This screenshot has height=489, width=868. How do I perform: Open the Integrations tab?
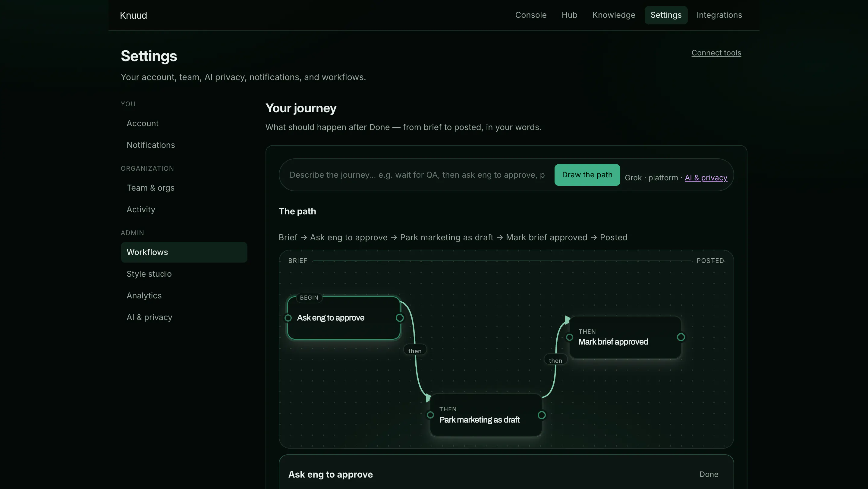pyautogui.click(x=719, y=15)
